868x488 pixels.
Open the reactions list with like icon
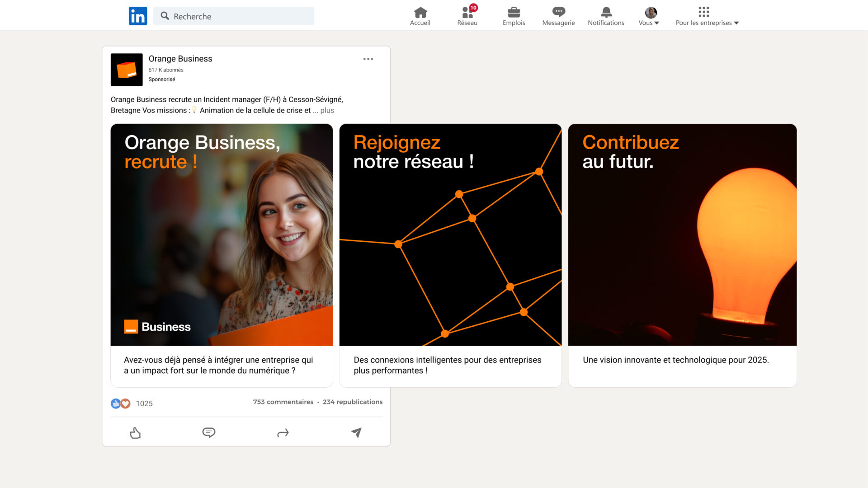(115, 404)
